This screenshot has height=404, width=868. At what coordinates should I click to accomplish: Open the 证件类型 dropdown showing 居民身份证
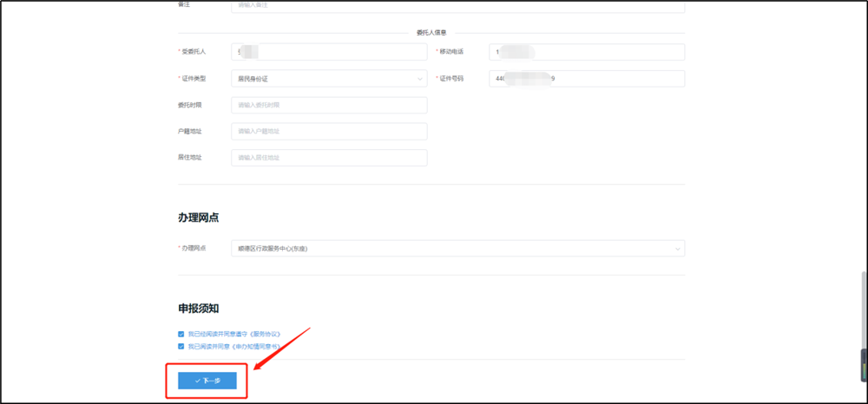click(x=329, y=79)
